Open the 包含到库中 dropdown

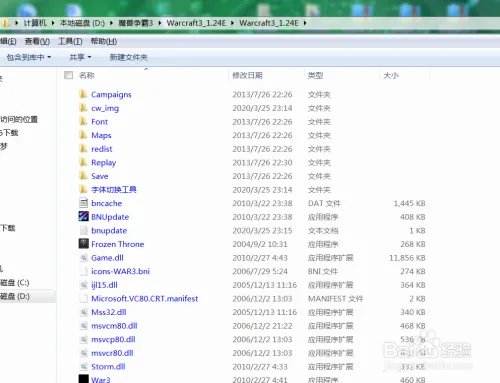tap(29, 57)
